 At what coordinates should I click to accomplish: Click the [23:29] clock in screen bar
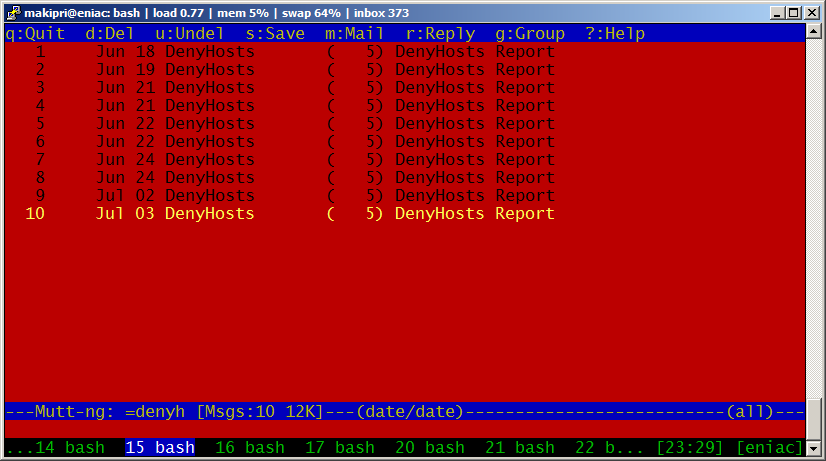(690, 447)
